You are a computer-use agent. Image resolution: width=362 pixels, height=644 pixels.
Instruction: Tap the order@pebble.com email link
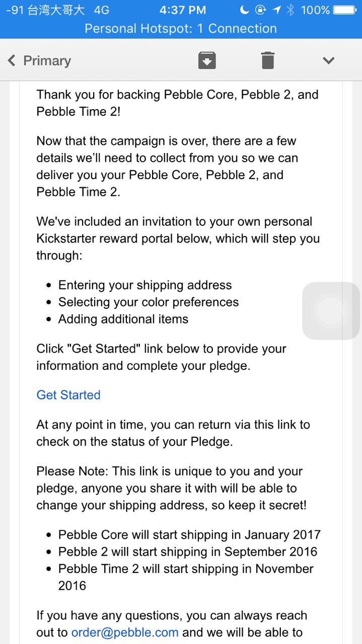[x=125, y=632]
